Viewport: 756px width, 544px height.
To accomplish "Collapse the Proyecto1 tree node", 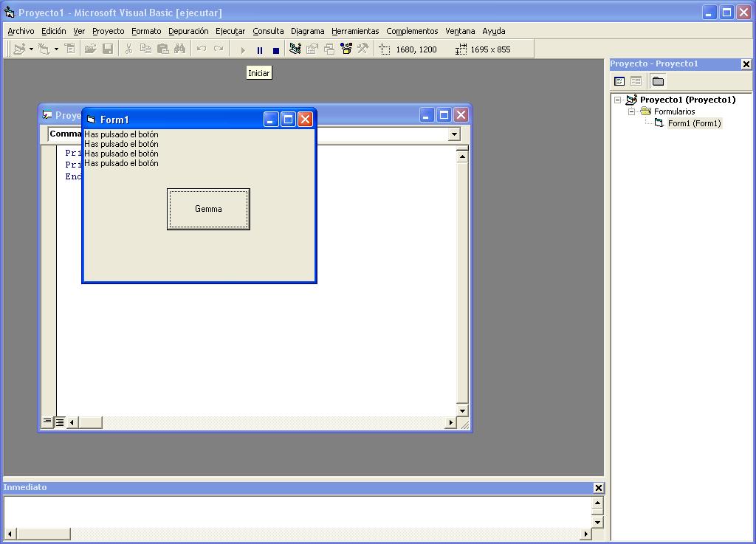I will point(618,100).
